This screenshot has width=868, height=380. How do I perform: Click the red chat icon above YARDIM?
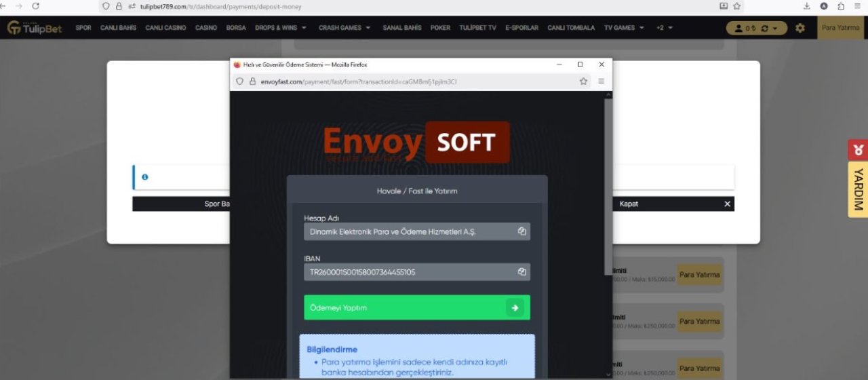pyautogui.click(x=858, y=150)
